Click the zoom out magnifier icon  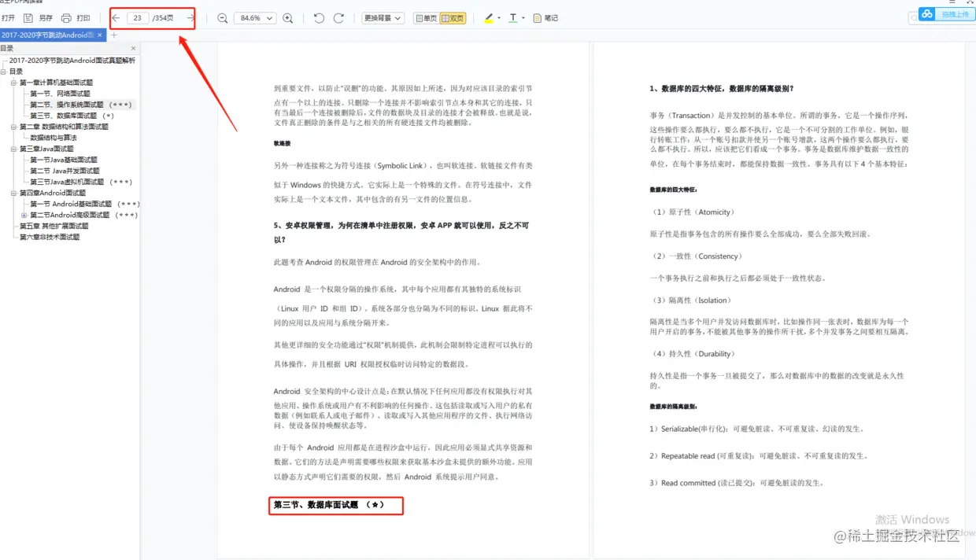tap(222, 18)
